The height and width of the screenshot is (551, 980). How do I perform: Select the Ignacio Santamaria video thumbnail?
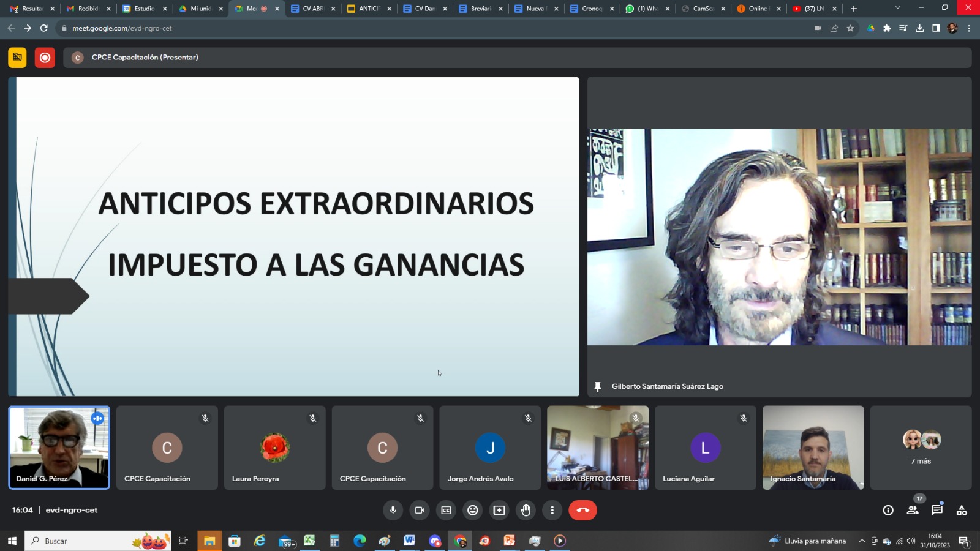click(x=813, y=448)
